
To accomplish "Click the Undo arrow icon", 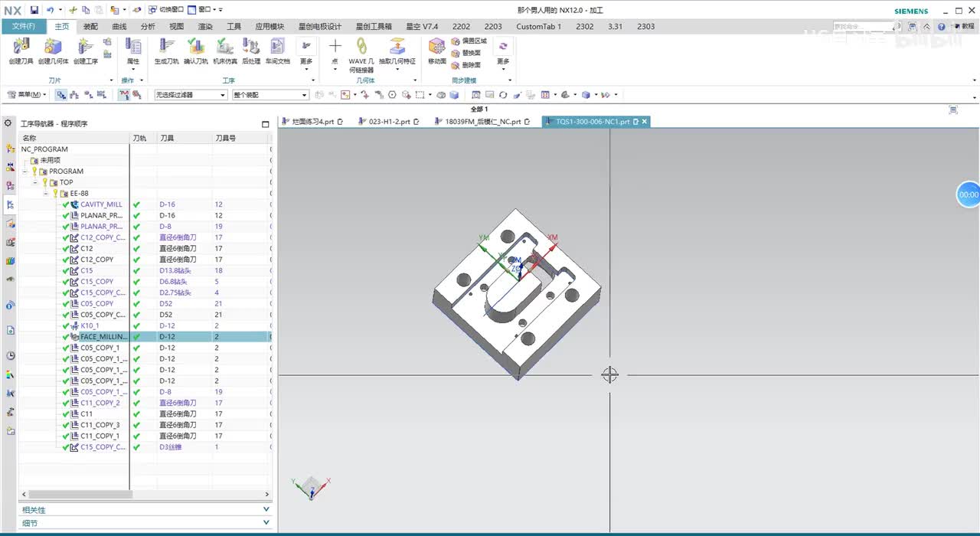I will point(50,10).
